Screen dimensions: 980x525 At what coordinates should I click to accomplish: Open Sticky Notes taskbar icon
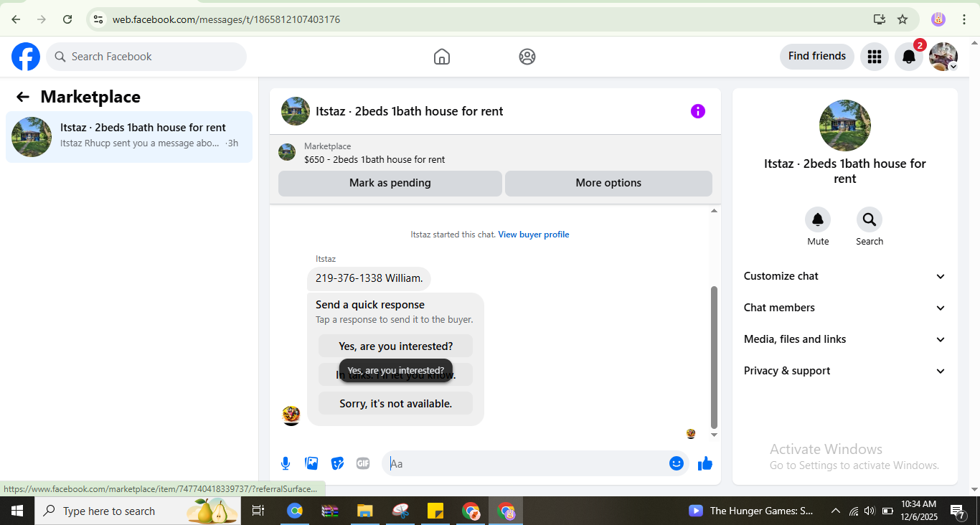435,511
